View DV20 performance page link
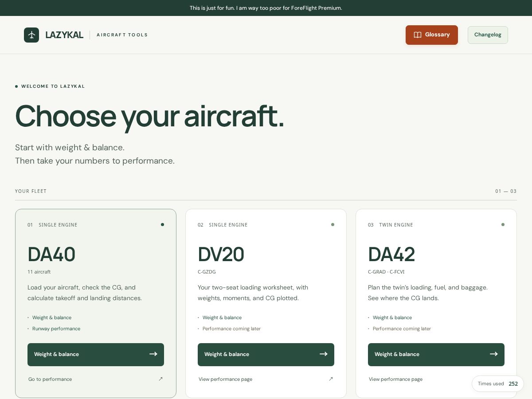 266,379
